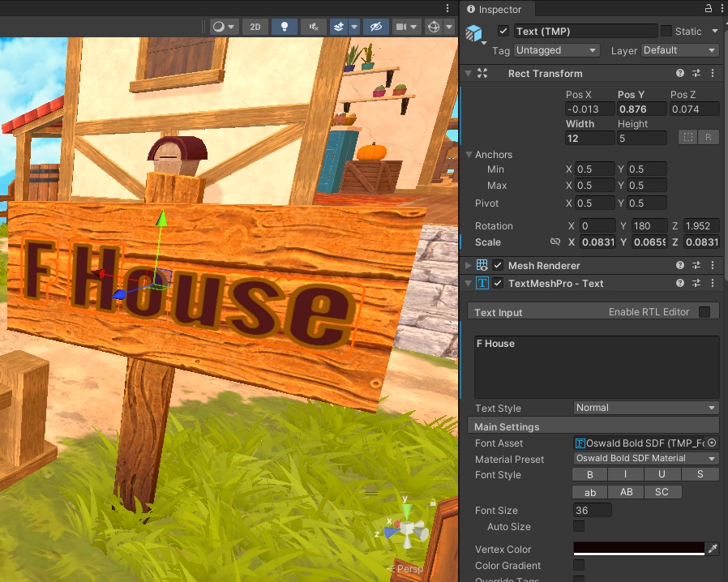The image size is (728, 582).
Task: Open the Vertex Color swatch
Action: pyautogui.click(x=637, y=549)
